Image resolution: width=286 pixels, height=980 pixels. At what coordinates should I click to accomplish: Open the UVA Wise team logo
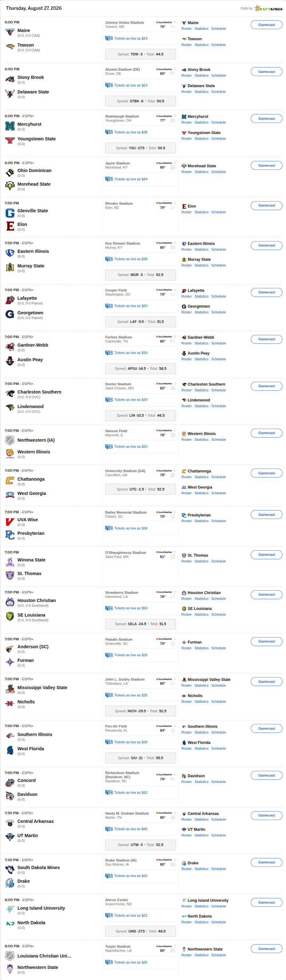tap(10, 522)
